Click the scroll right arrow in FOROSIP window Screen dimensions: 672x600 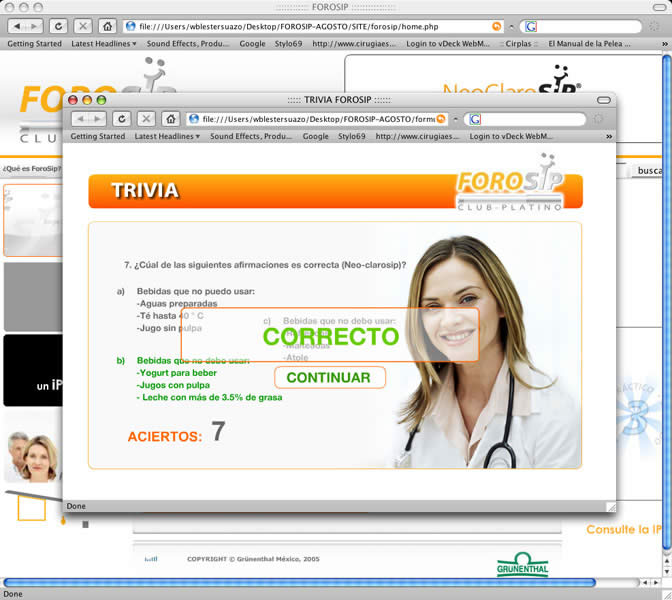(x=656, y=582)
